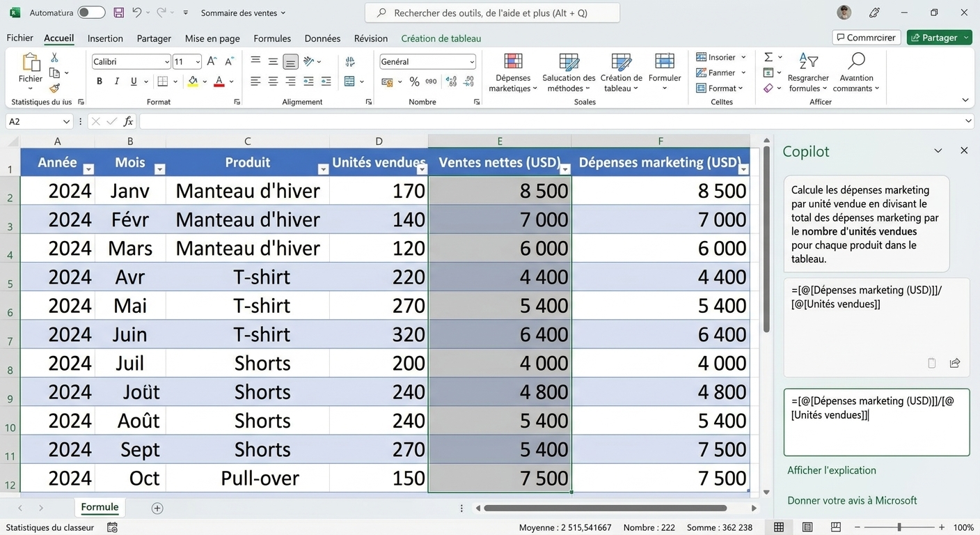Click the search box Rechercher des outils

point(492,13)
